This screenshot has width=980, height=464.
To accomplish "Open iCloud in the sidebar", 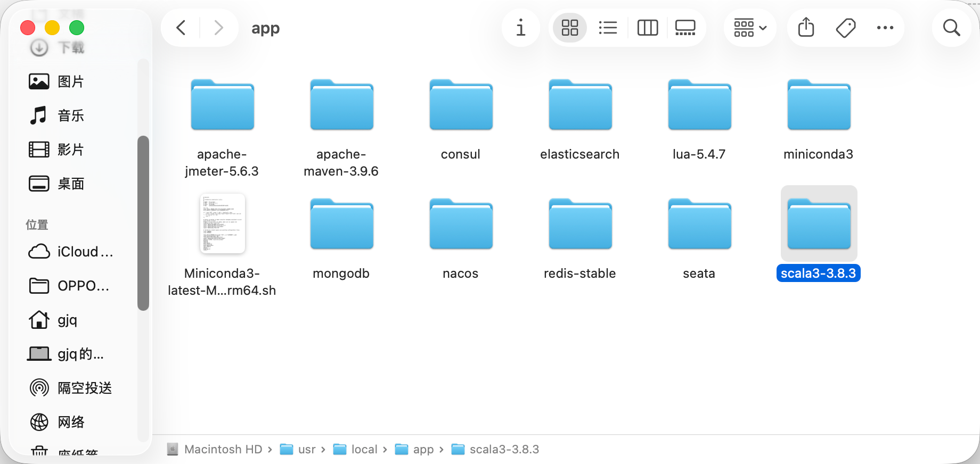I will [x=70, y=252].
